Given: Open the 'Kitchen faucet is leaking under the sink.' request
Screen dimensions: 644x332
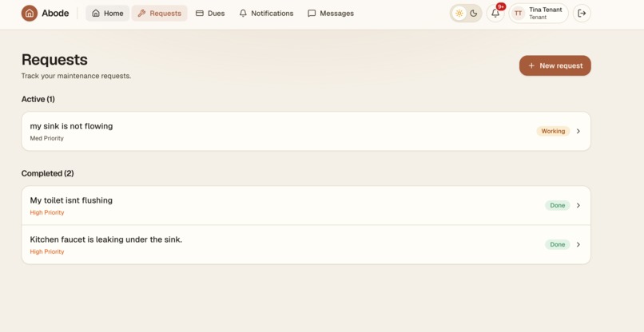Looking at the screenshot, I should 306,244.
